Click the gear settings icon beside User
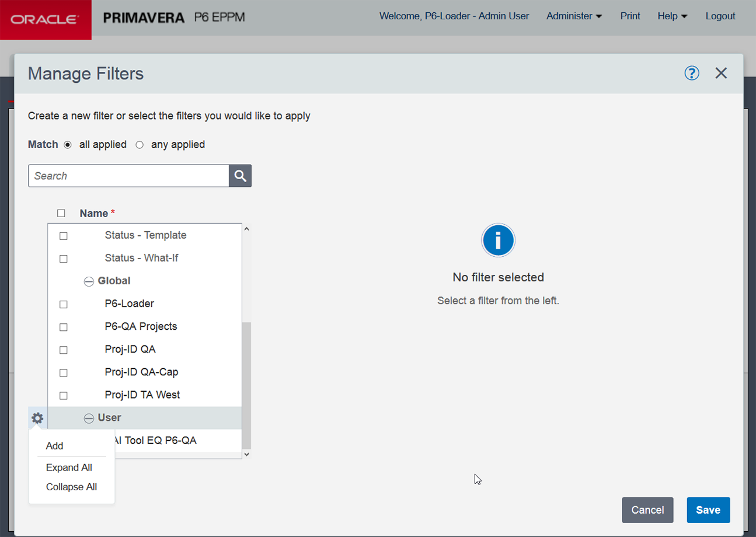Image resolution: width=756 pixels, height=537 pixels. 37,418
